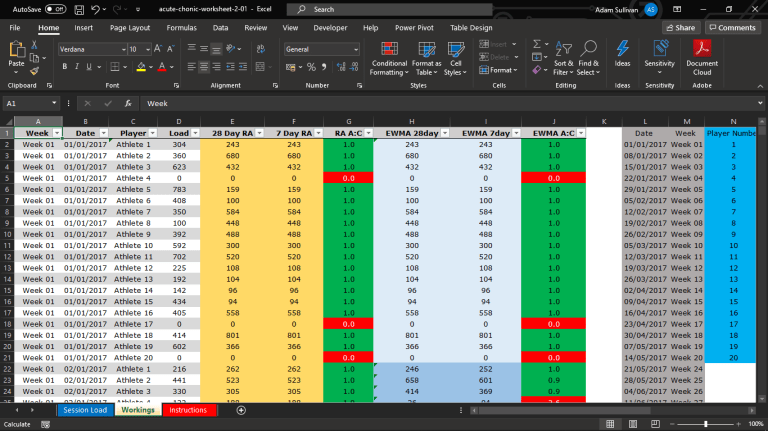Screen dimensions: 768x431
Task: Add a new sheet with plus icon
Action: tap(241, 410)
